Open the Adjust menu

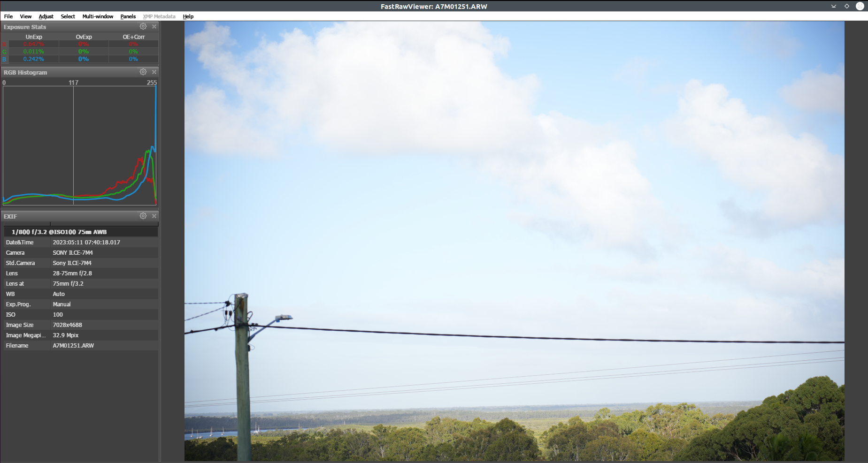pos(46,16)
